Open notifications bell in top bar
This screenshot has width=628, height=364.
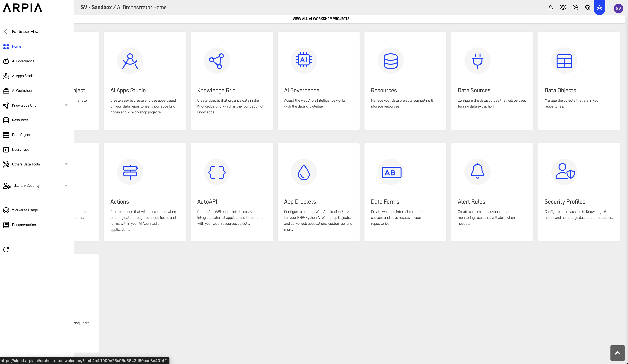[x=550, y=8]
